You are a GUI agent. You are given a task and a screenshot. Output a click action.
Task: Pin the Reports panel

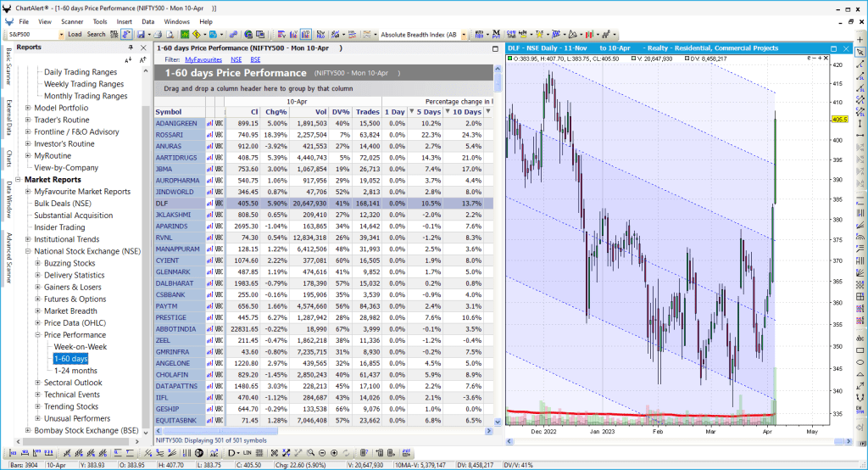click(131, 48)
